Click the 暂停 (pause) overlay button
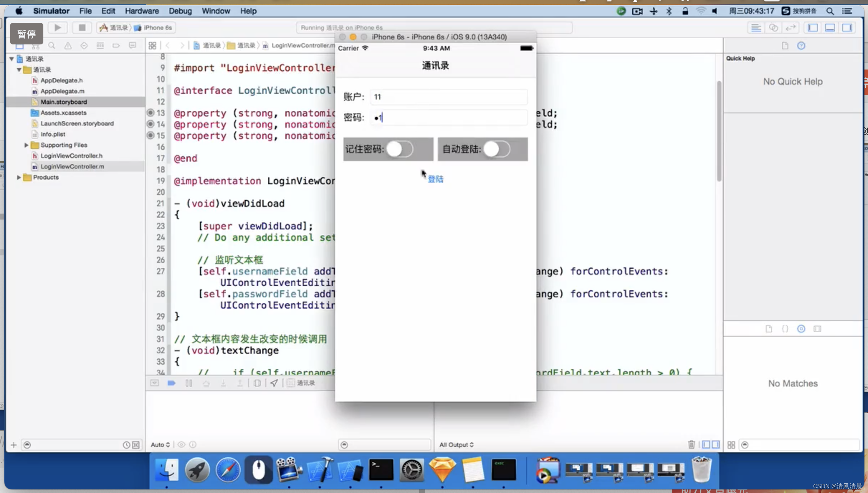The image size is (868, 493). click(26, 33)
